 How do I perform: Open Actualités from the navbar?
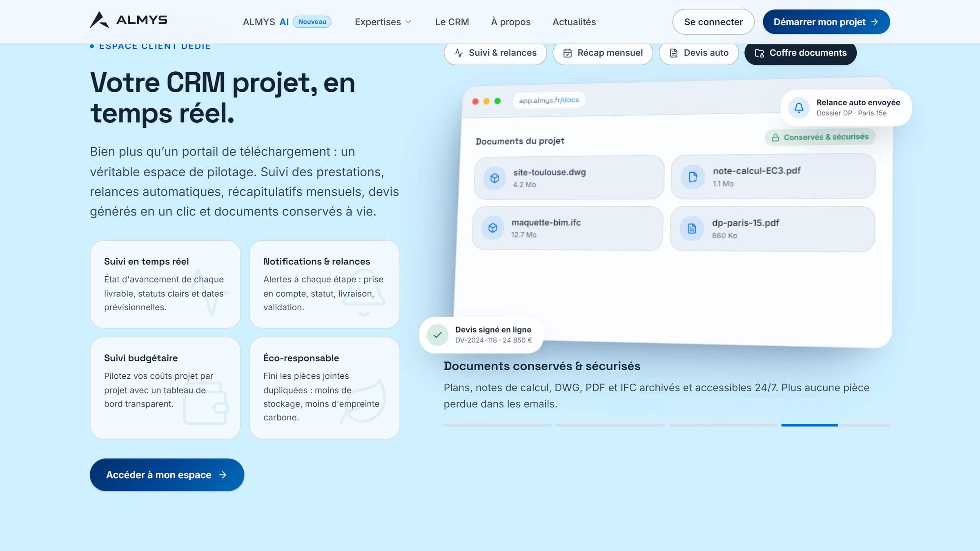[x=574, y=22]
